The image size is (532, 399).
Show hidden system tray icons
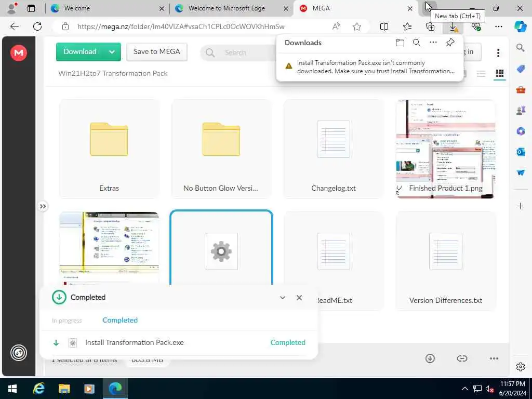click(x=465, y=389)
